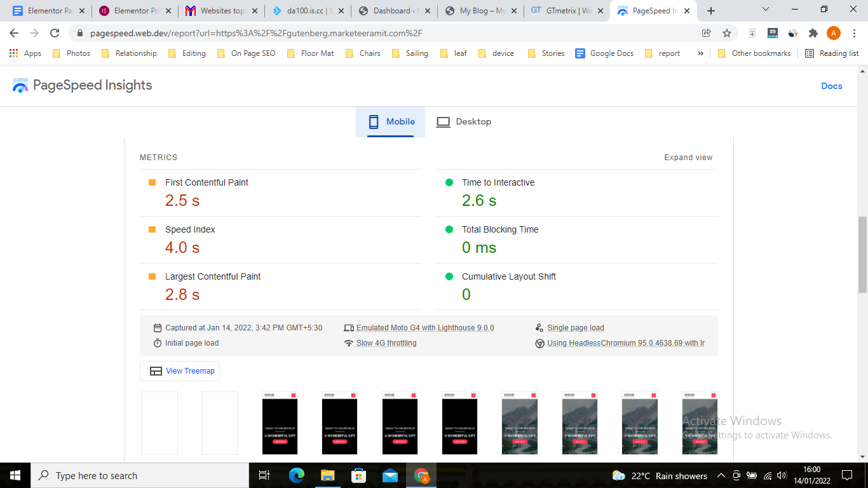868x488 pixels.
Task: Click the page vertical scrollbar thumb
Action: coord(862,254)
